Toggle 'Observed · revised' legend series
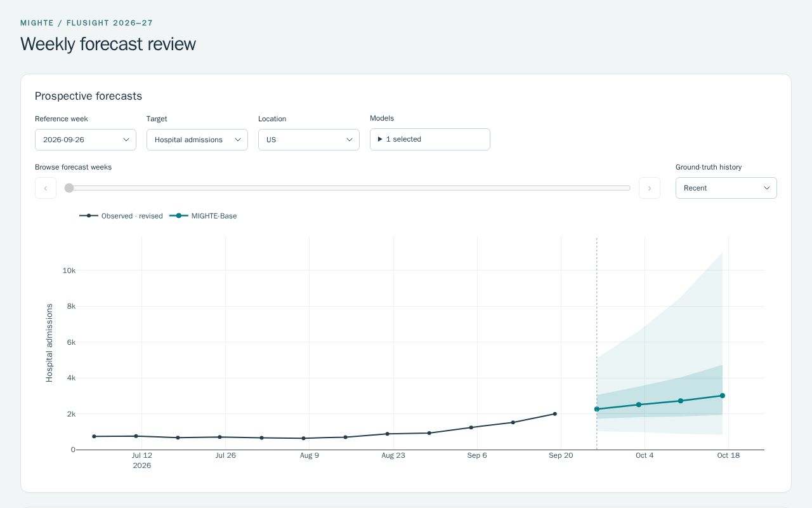The width and height of the screenshot is (812, 508). (x=121, y=216)
